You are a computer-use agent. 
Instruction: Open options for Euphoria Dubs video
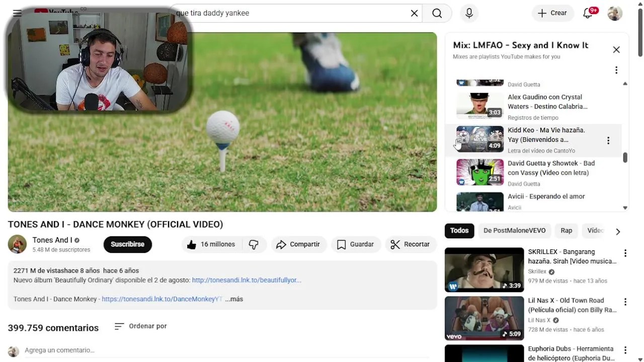coord(625,350)
